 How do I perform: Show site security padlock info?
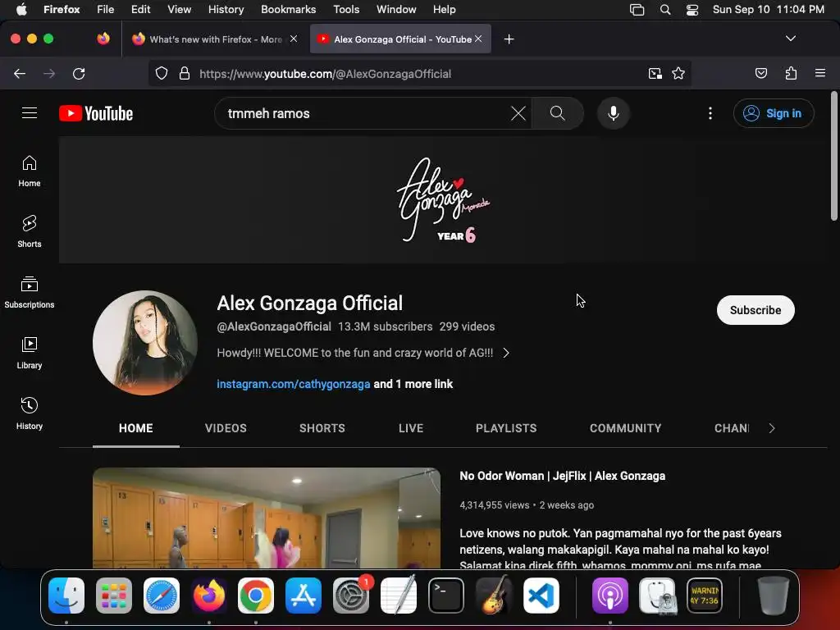(185, 73)
